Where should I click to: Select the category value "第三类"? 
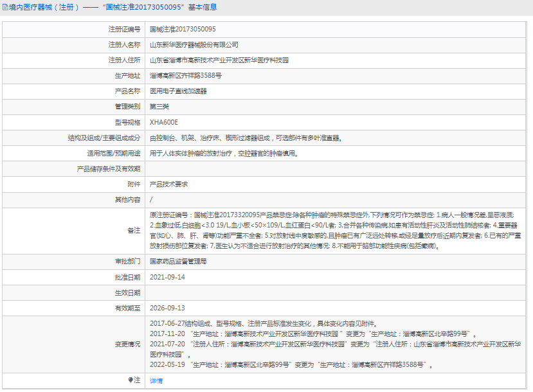(159, 106)
